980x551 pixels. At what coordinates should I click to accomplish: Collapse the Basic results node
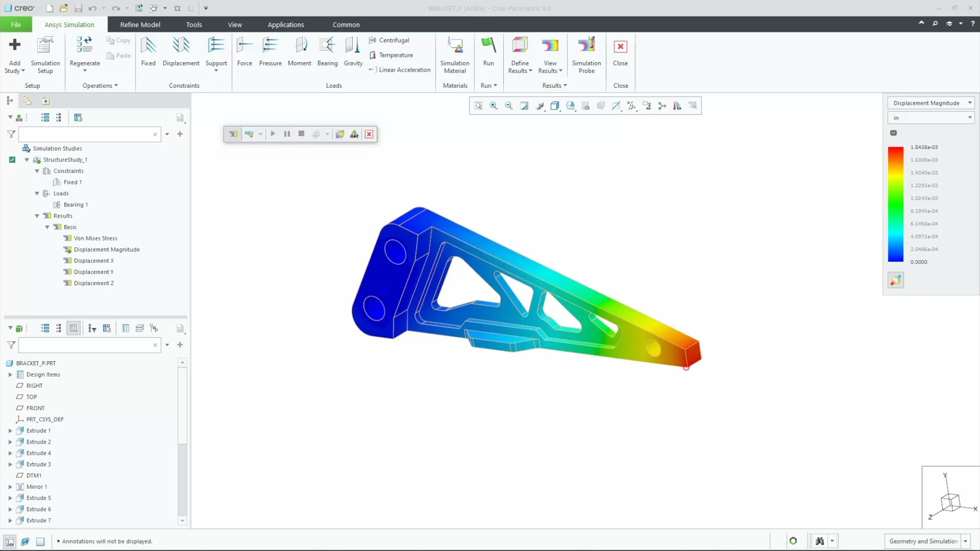[x=47, y=227]
